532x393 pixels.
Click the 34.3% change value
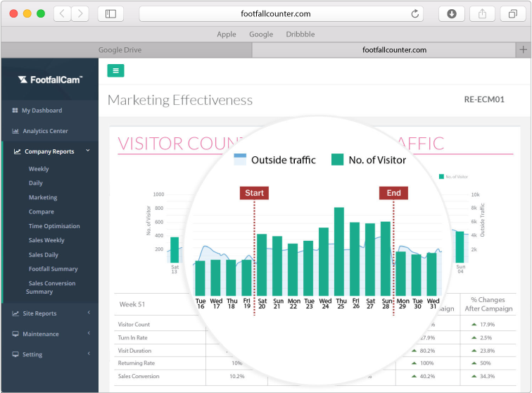coord(487,376)
